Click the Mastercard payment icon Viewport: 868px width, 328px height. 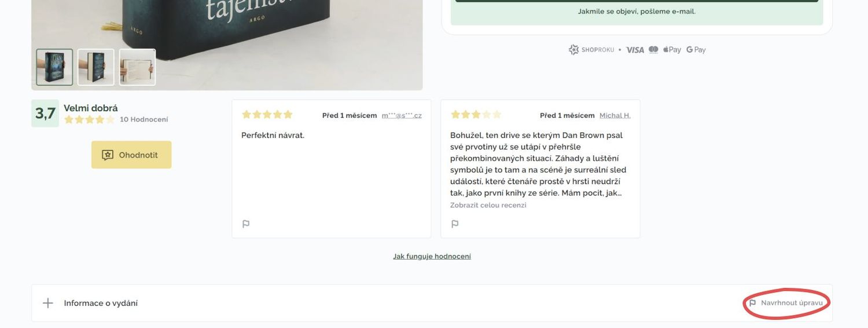[653, 50]
